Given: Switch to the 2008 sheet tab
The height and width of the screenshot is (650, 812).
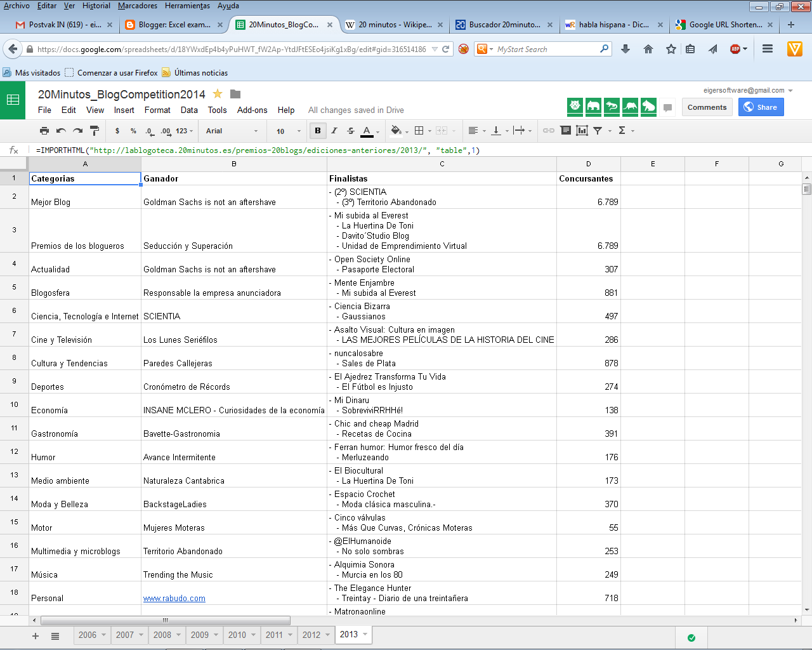Looking at the screenshot, I should coord(166,635).
